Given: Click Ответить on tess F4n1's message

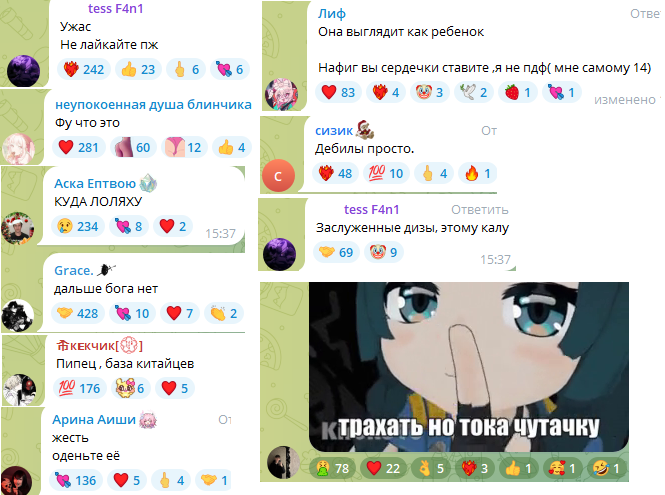Looking at the screenshot, I should click(x=479, y=210).
